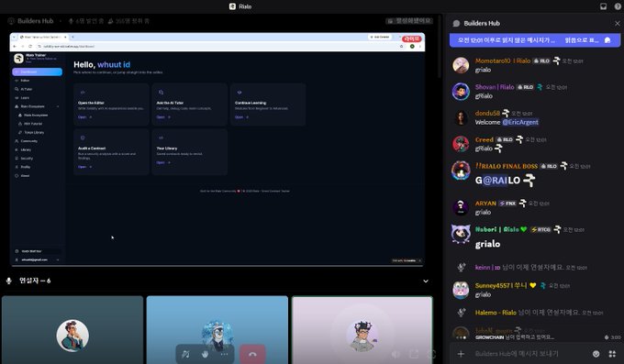Expand the Rialo Ecosystem sidebar group arrow

click(x=58, y=106)
